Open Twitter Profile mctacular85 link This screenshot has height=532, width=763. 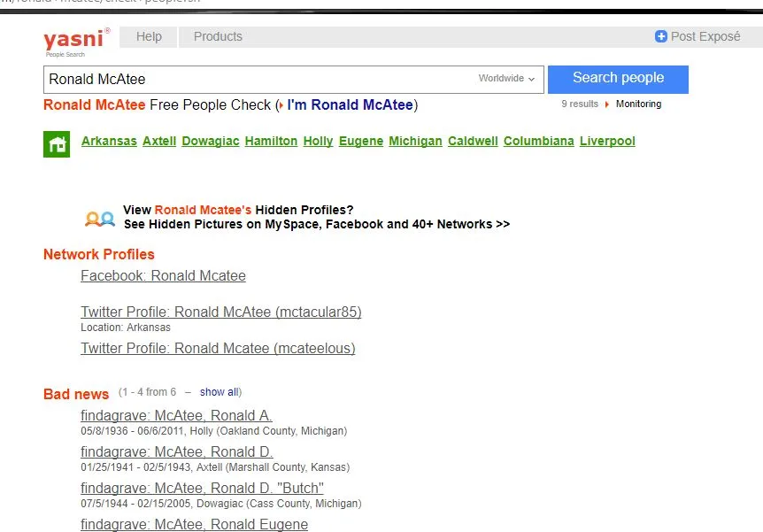click(221, 312)
